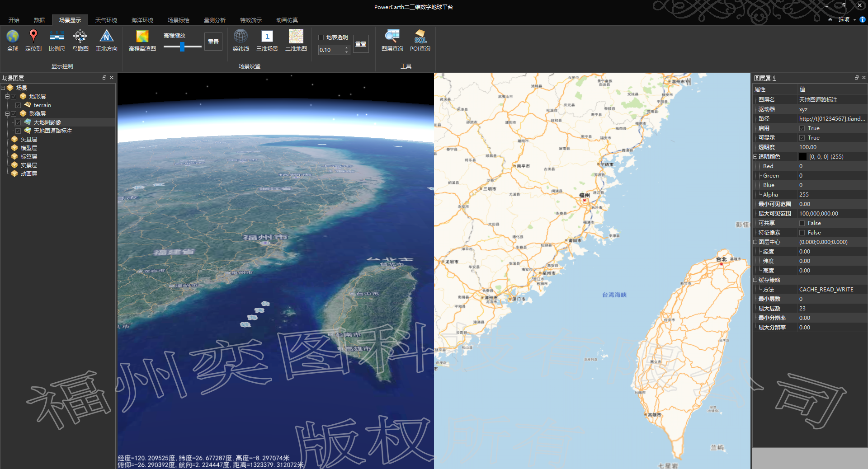Toggle the 经纬线 graticule grid

[x=241, y=36]
